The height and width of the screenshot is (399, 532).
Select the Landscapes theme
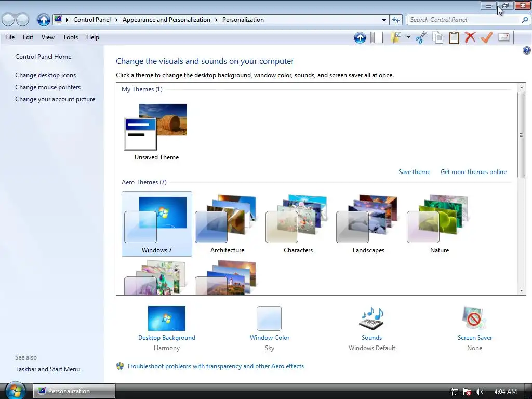368,224
